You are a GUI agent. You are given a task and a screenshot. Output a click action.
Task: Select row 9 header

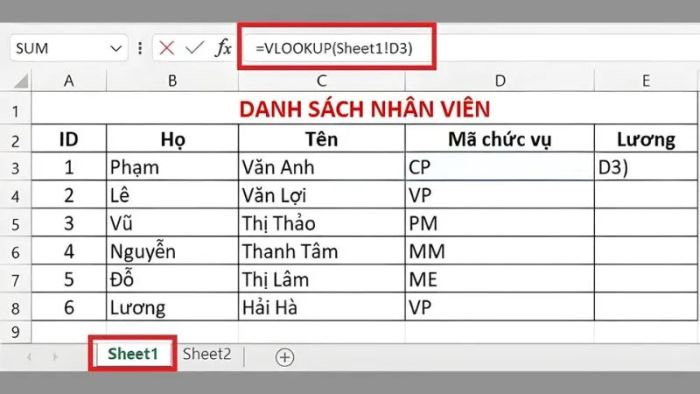tap(16, 332)
